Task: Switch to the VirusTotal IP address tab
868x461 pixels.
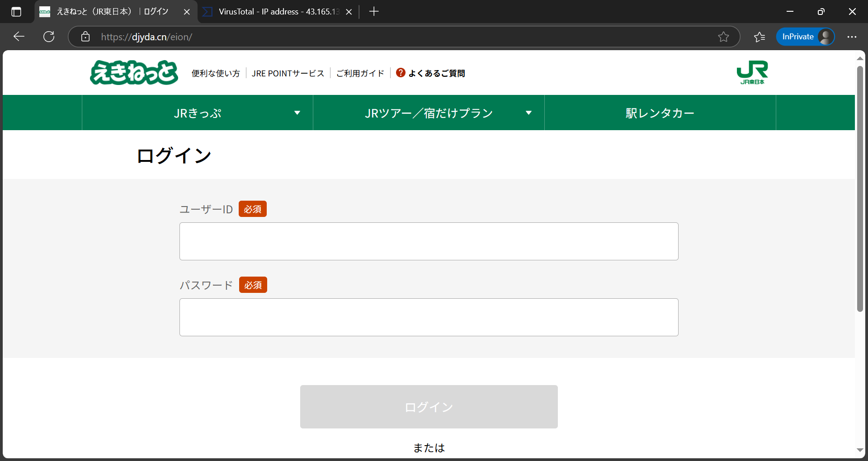Action: [x=278, y=12]
